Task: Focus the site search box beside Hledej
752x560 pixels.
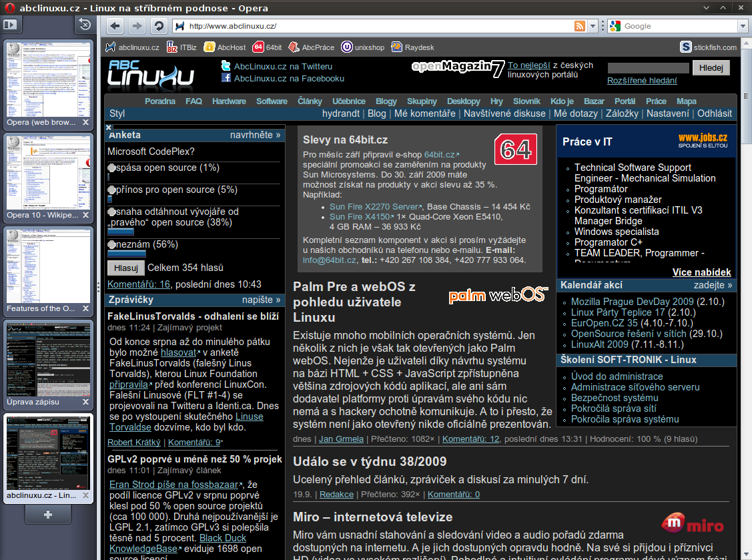Action: click(648, 67)
